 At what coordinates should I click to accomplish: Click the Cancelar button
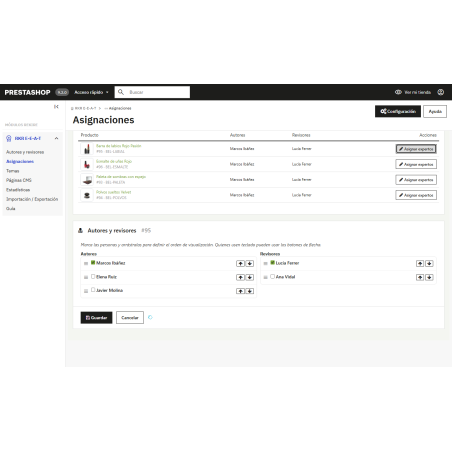click(x=130, y=318)
